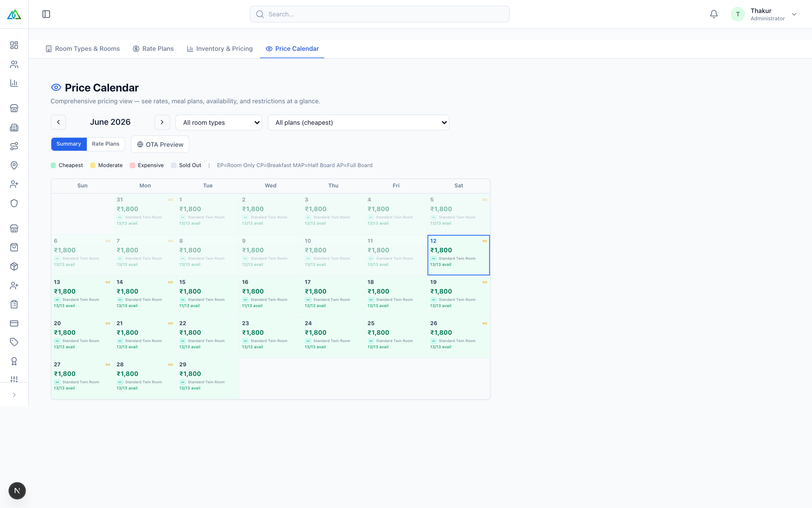Image resolution: width=812 pixels, height=508 pixels.
Task: Select the calendar cell for day 20
Action: pos(82,337)
